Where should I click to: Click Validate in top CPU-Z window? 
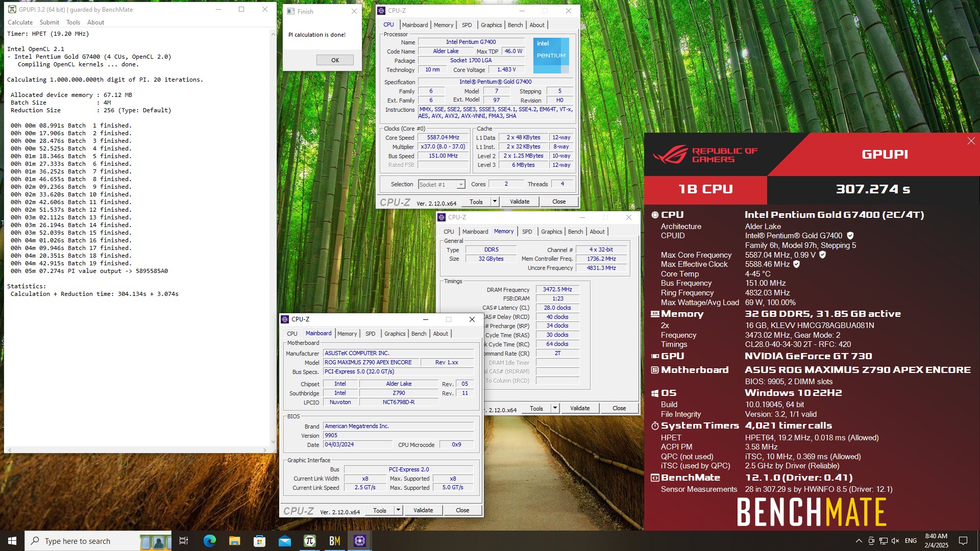pyautogui.click(x=520, y=202)
